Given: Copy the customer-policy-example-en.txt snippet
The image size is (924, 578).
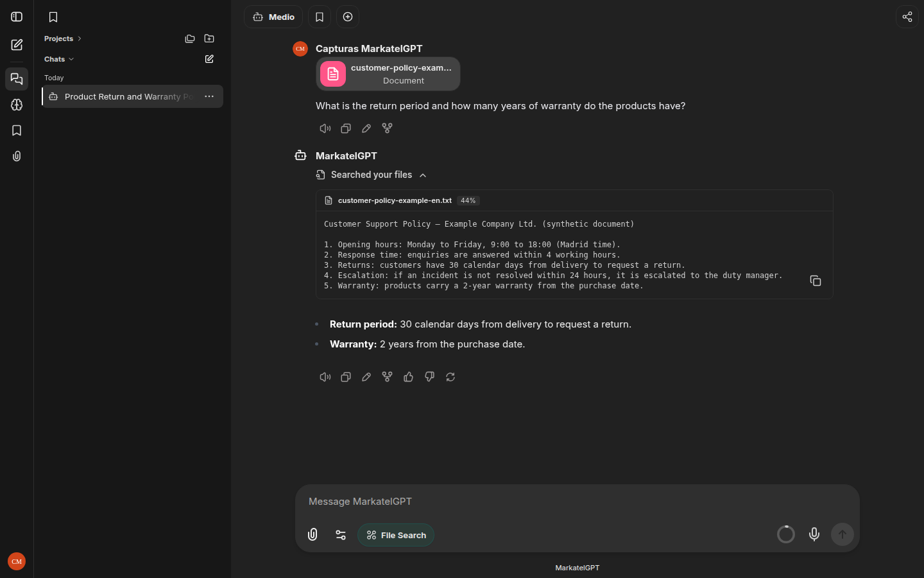Looking at the screenshot, I should [816, 281].
